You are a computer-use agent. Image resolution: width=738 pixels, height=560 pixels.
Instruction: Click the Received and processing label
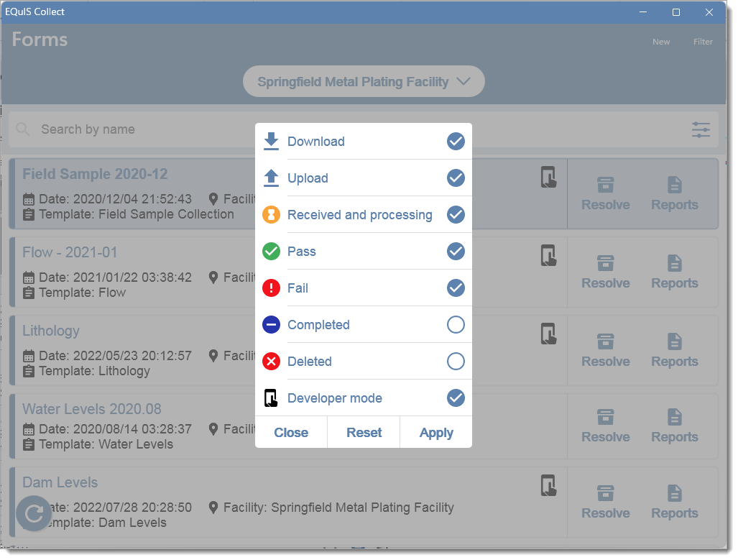(x=359, y=215)
